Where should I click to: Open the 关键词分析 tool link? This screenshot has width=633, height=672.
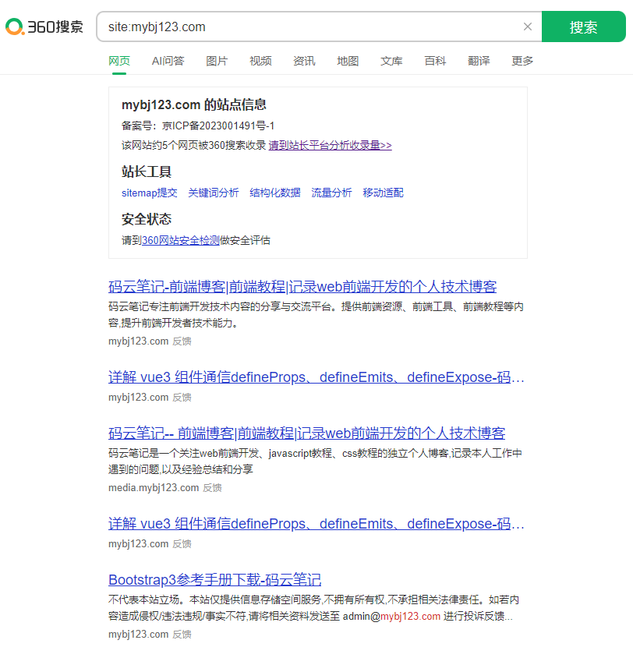click(x=214, y=193)
